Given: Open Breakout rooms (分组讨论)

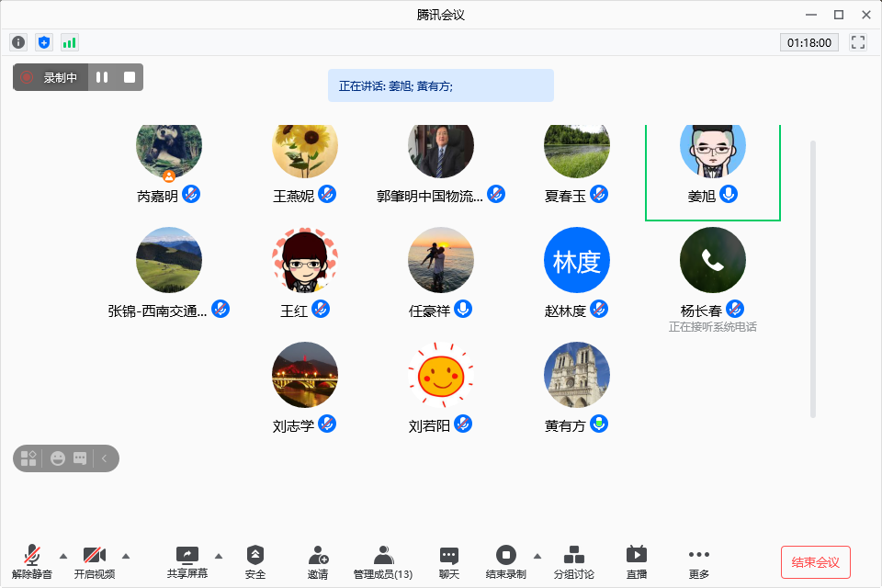Looking at the screenshot, I should pos(574,560).
